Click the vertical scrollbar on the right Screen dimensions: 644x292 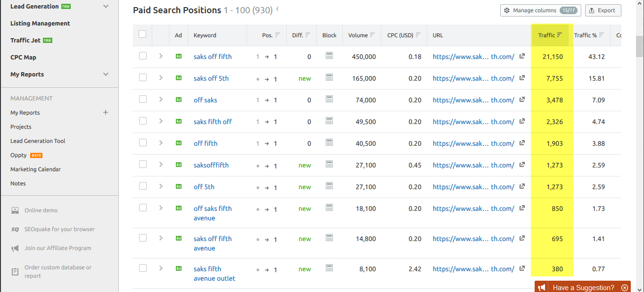point(640,38)
